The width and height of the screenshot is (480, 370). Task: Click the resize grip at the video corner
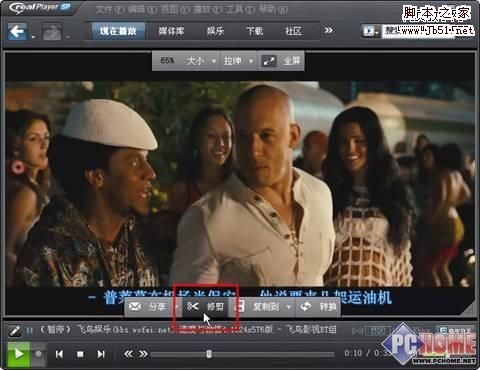[468, 309]
